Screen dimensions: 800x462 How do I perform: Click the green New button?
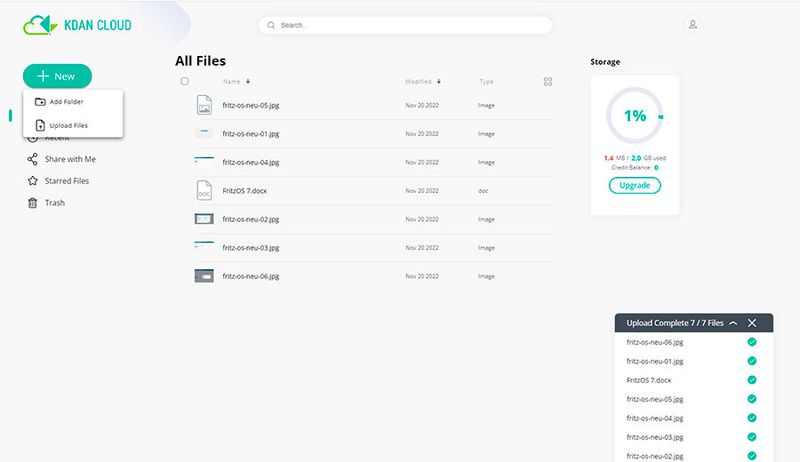click(57, 76)
